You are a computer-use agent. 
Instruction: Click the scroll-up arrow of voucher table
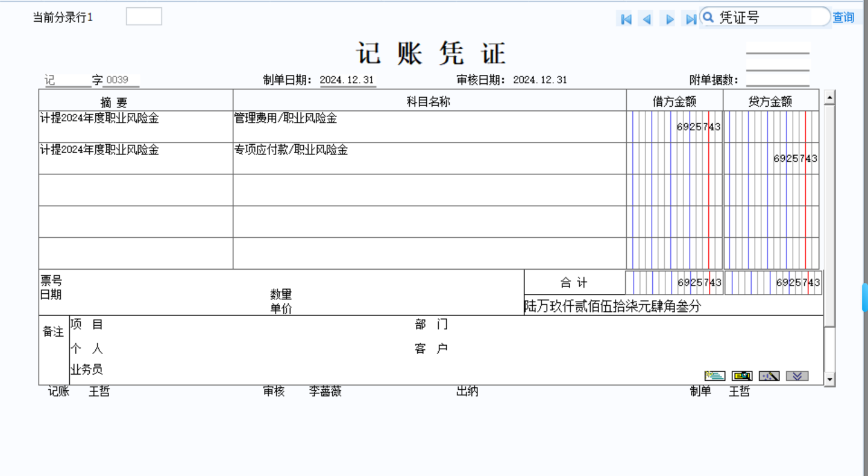[829, 97]
